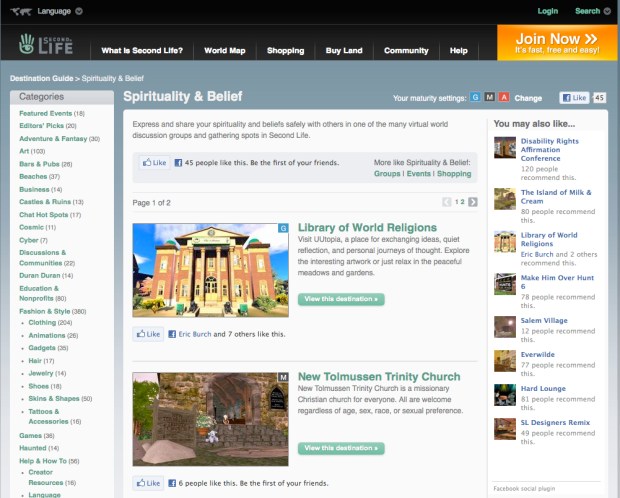Click Change next to maturity settings

(528, 98)
